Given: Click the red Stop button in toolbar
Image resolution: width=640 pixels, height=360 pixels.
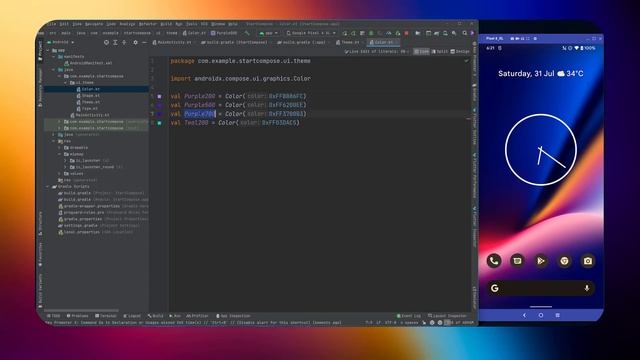Looking at the screenshot, I should (x=406, y=33).
